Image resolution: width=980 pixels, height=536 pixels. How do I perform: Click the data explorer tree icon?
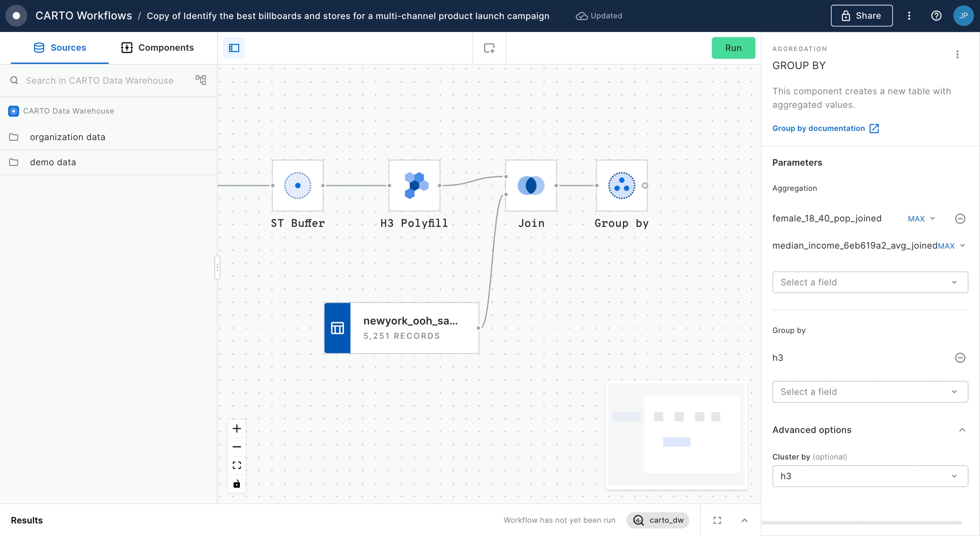(x=201, y=80)
